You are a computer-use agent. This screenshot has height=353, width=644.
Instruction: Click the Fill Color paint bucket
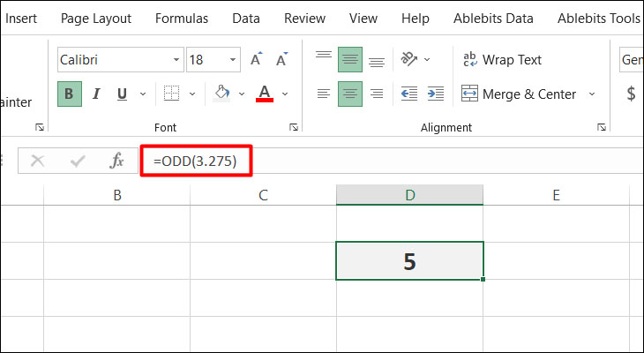(221, 94)
